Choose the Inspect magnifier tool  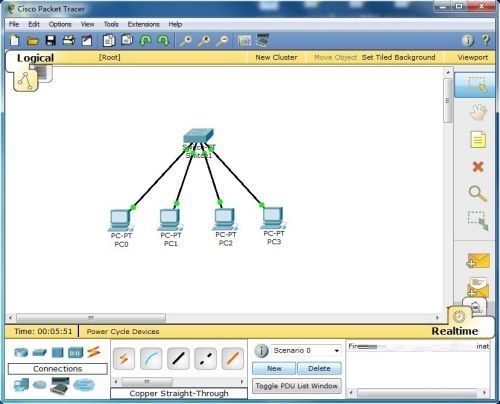[478, 194]
